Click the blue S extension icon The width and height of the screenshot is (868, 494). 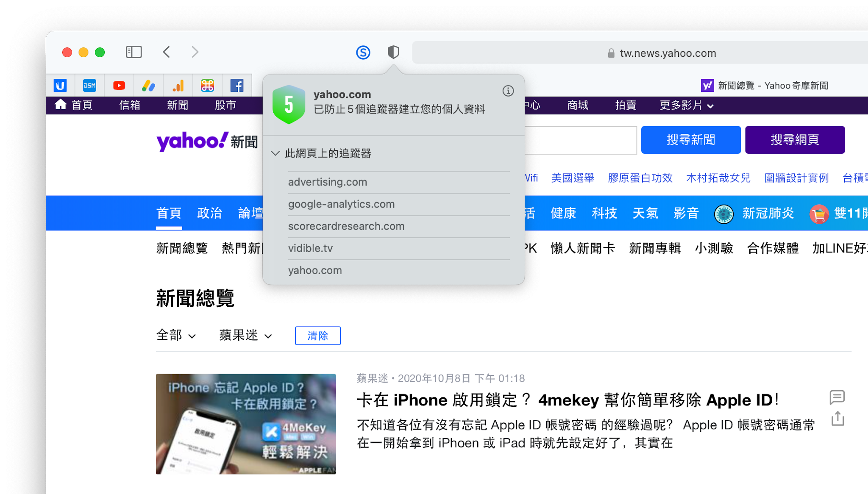pyautogui.click(x=363, y=53)
